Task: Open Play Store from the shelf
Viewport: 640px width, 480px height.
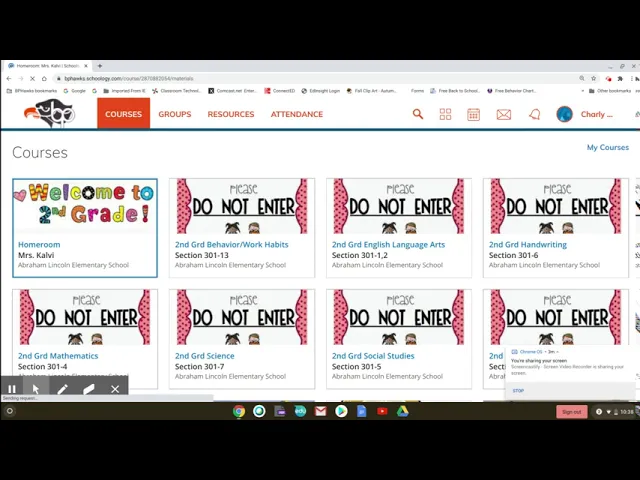Action: click(341, 411)
